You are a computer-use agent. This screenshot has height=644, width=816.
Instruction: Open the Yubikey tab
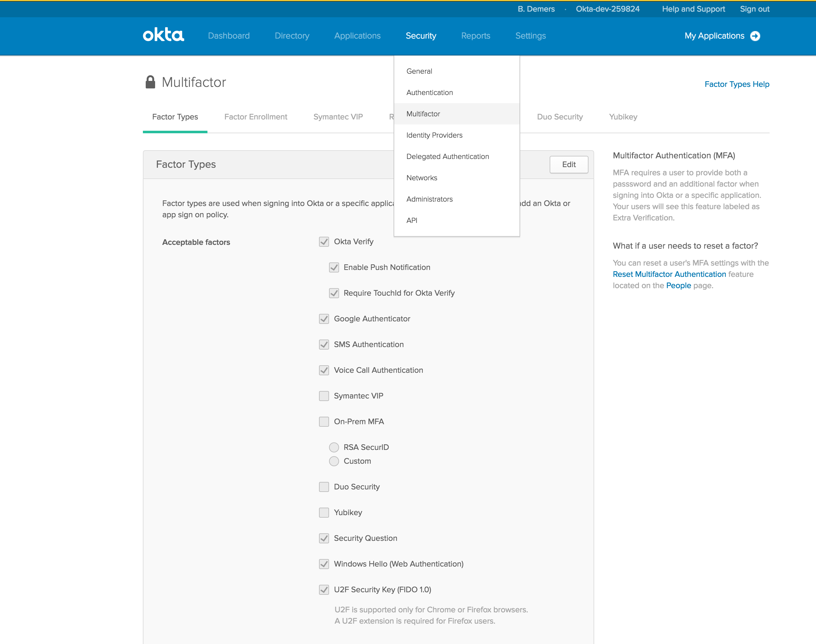coord(623,117)
